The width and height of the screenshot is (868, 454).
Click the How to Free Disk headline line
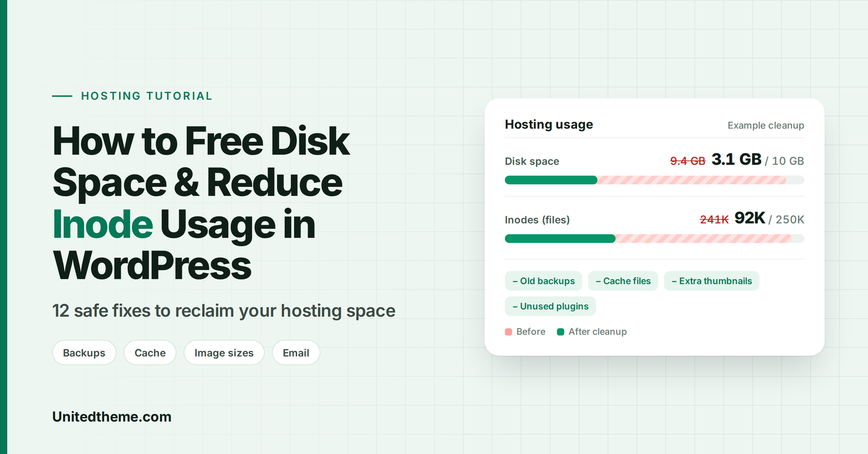coord(201,141)
